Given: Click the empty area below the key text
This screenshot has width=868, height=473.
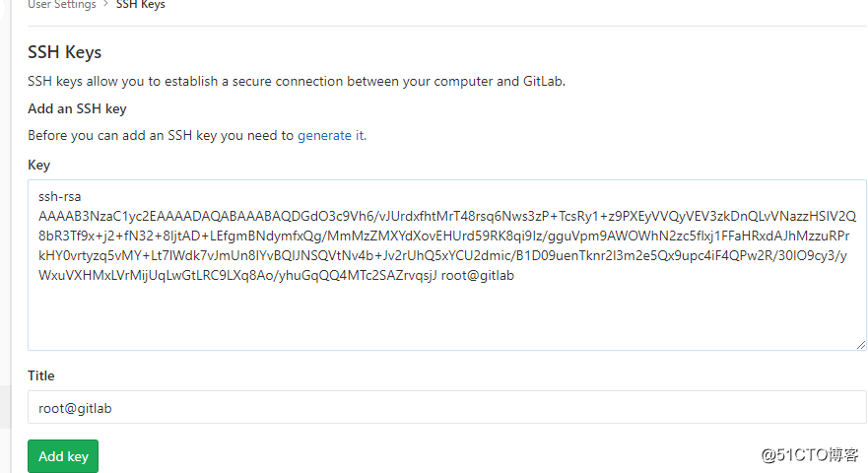Looking at the screenshot, I should click(446, 315).
